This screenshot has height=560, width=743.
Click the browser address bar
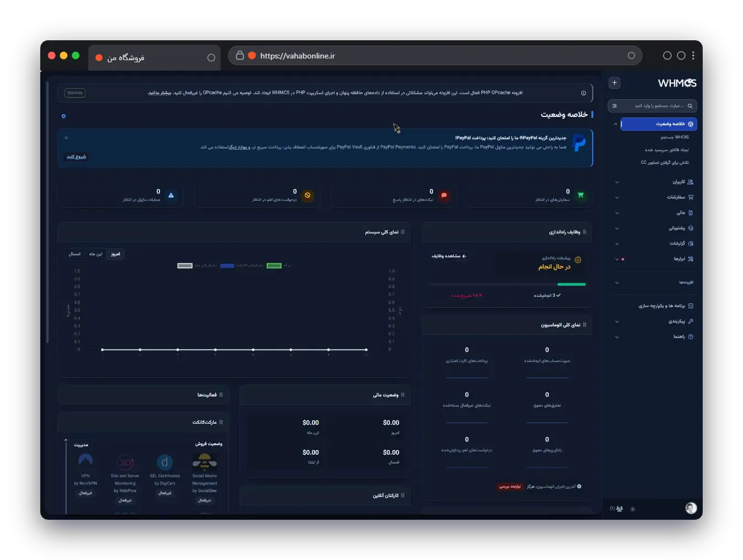tap(435, 56)
